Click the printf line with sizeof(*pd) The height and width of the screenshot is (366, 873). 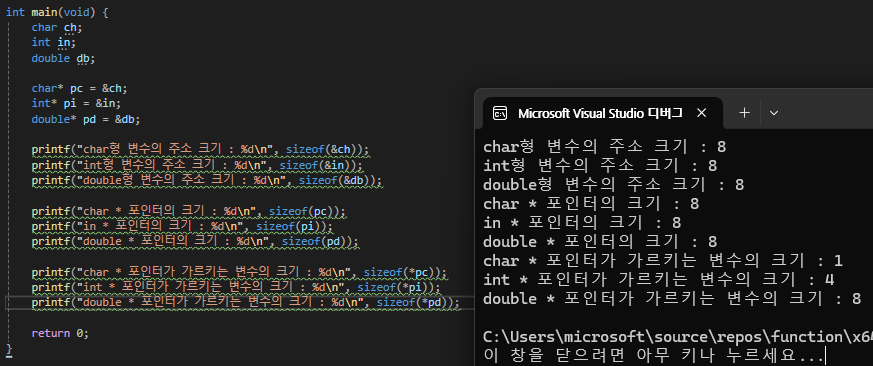(x=246, y=302)
